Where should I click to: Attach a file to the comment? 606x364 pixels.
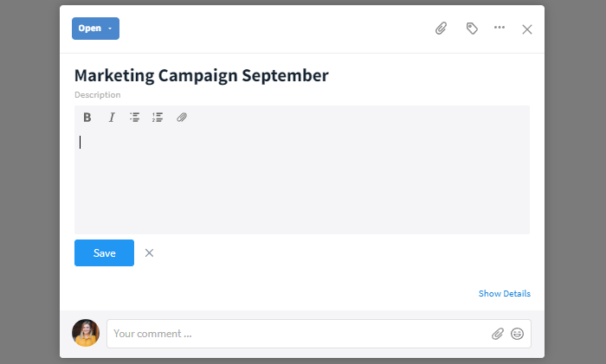tap(498, 334)
